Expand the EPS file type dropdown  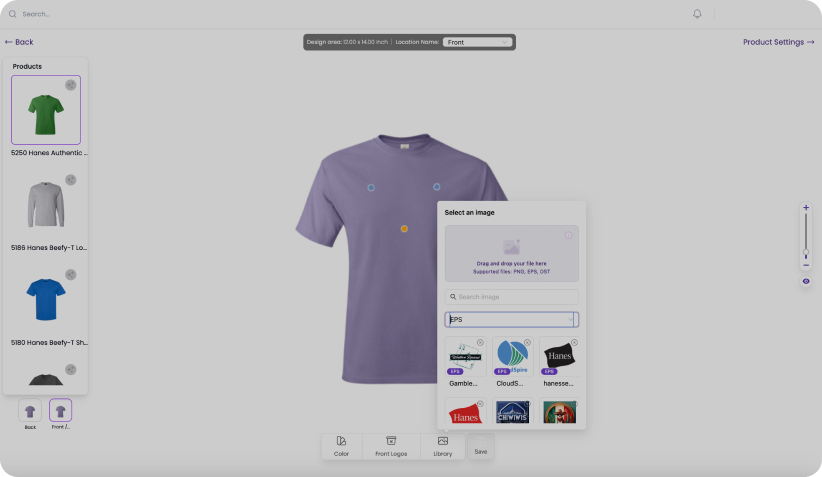click(572, 320)
